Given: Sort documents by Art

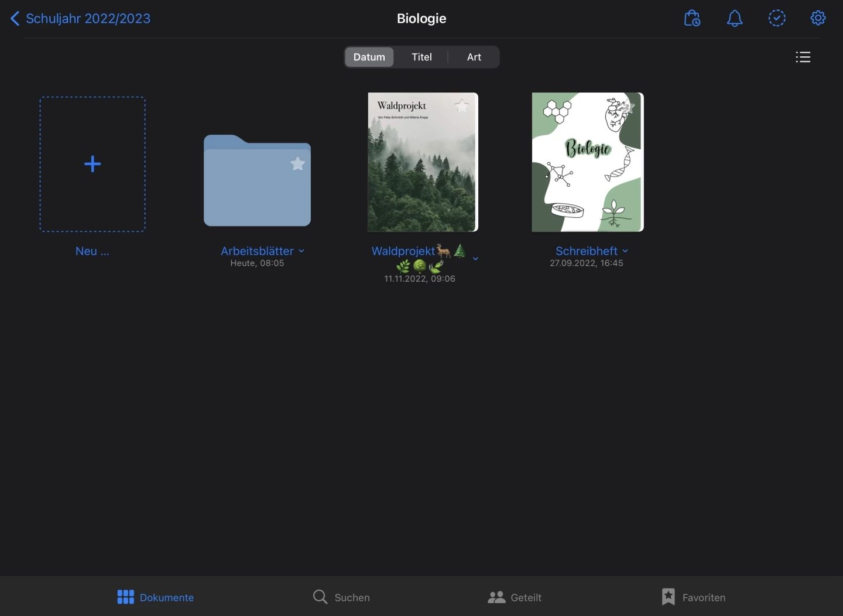Looking at the screenshot, I should pos(474,57).
